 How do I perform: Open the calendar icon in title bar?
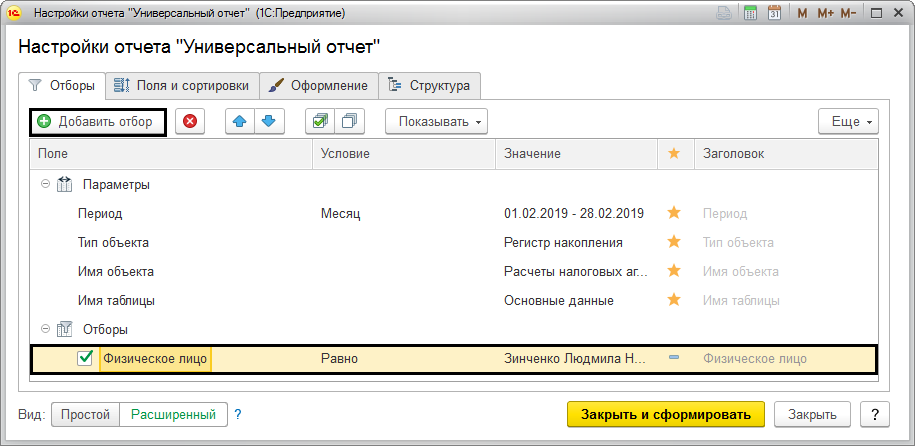(773, 14)
